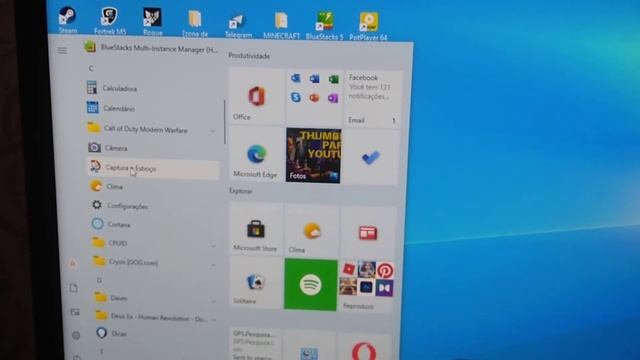Open the Microsoft Edge tile
The height and width of the screenshot is (360, 640).
pyautogui.click(x=256, y=154)
